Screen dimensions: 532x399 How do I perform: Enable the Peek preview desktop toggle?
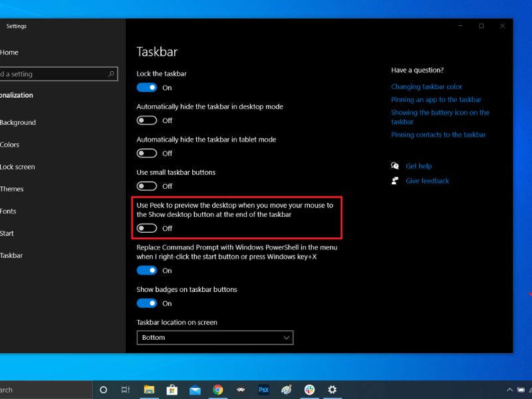click(146, 228)
